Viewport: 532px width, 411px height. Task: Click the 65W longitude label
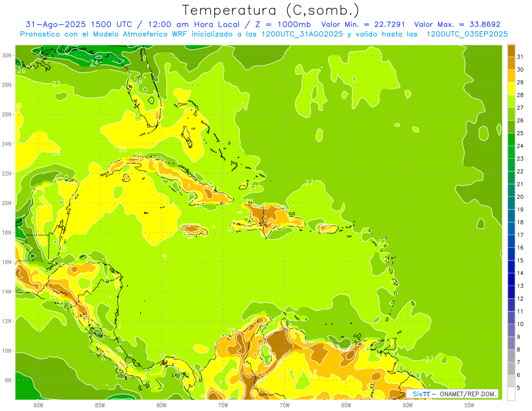[x=346, y=405]
